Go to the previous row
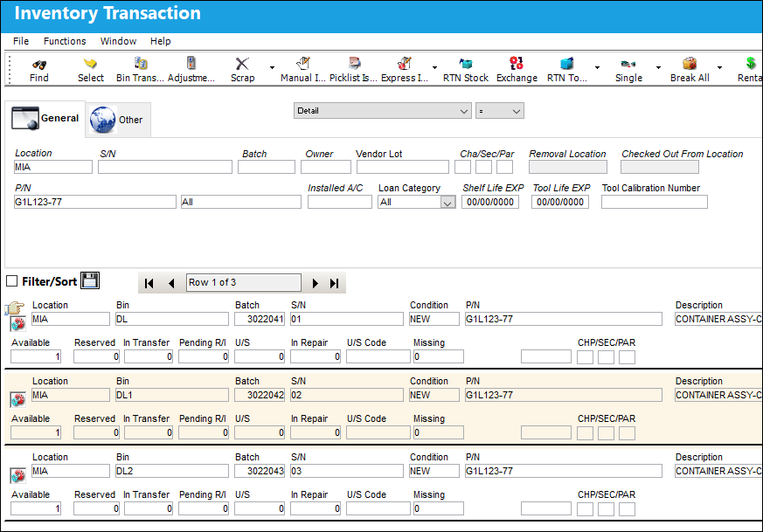This screenshot has height=532, width=763. pyautogui.click(x=170, y=283)
